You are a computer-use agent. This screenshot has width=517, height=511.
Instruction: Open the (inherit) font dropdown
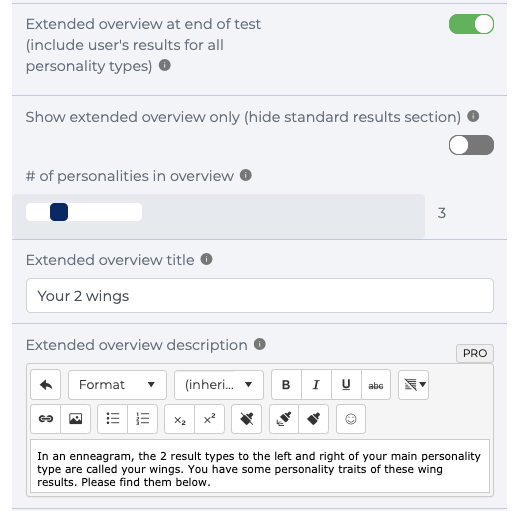[x=219, y=385]
